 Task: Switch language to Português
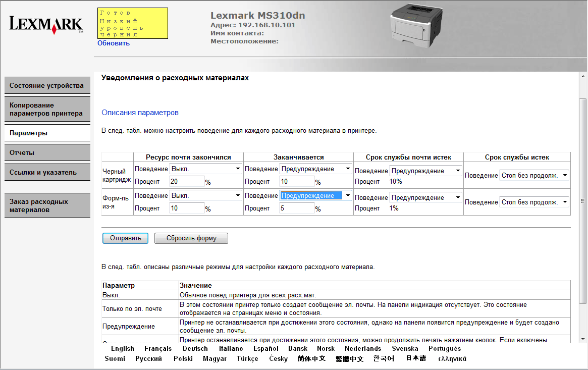tap(445, 349)
